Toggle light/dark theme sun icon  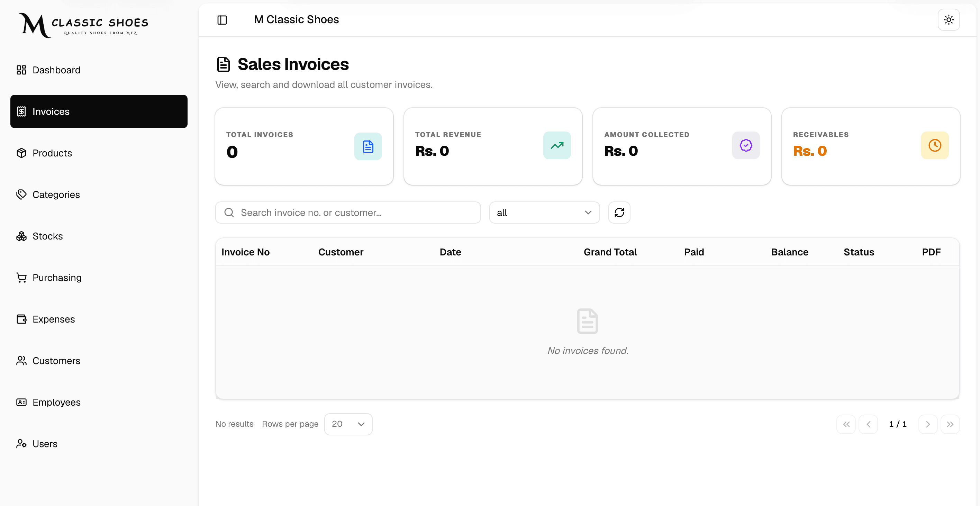[949, 20]
